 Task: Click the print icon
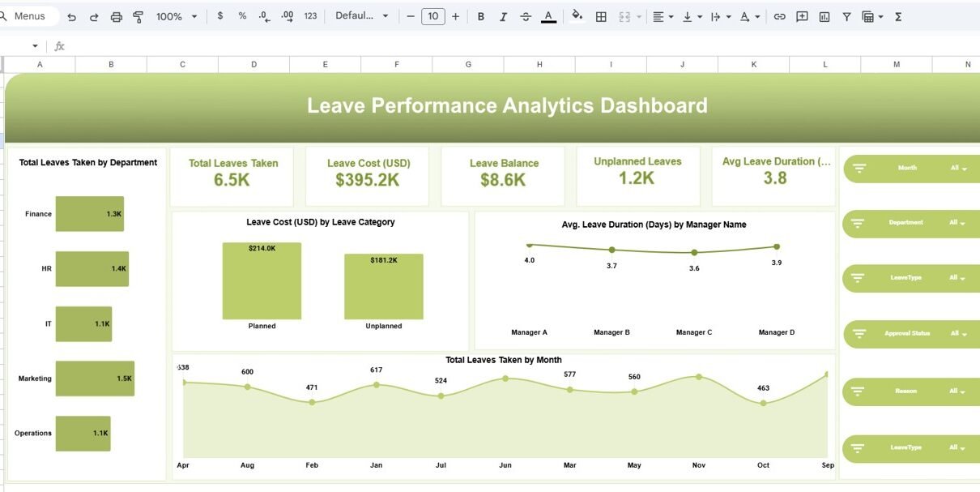(x=116, y=16)
